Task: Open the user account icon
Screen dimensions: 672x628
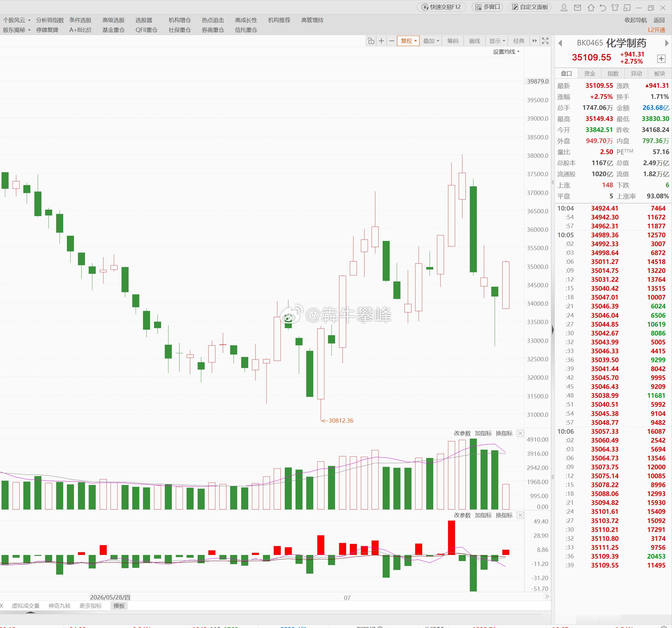Action: pyautogui.click(x=564, y=7)
